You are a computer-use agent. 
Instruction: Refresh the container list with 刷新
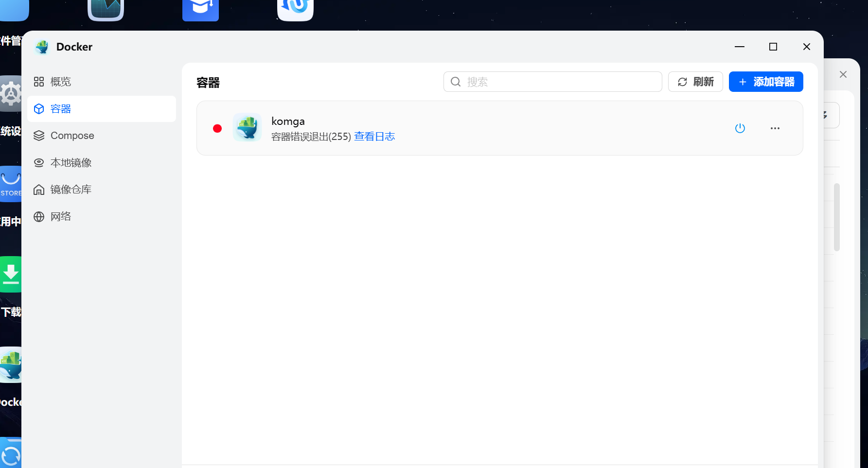695,82
